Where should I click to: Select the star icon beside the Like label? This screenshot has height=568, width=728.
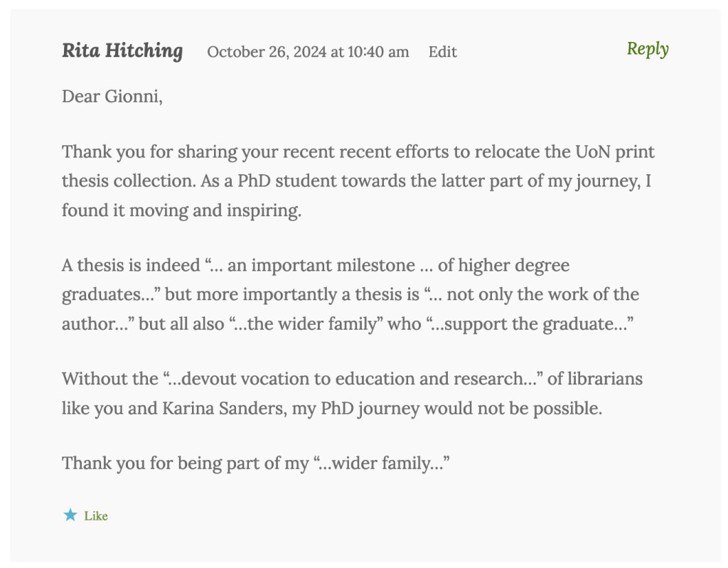[x=70, y=515]
